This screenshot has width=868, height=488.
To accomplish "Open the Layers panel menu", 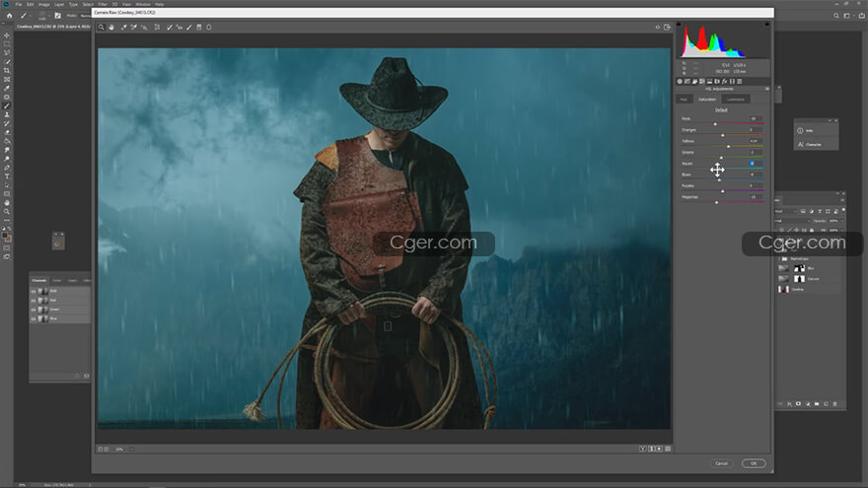I will 842,200.
